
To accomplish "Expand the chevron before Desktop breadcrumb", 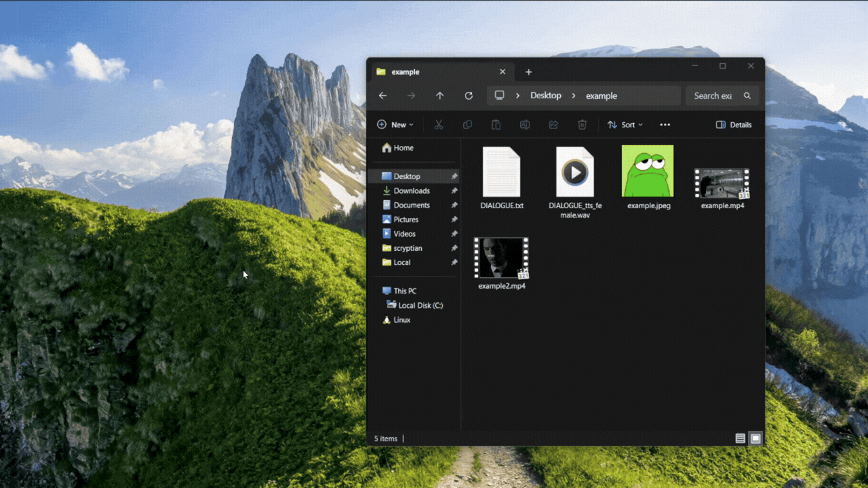I will (517, 96).
